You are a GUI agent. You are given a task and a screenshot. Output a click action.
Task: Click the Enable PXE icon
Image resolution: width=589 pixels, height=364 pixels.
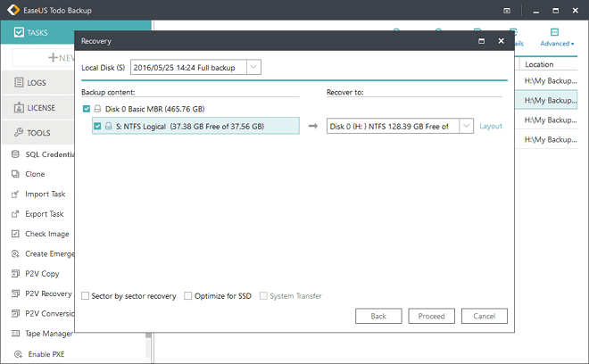tap(18, 354)
